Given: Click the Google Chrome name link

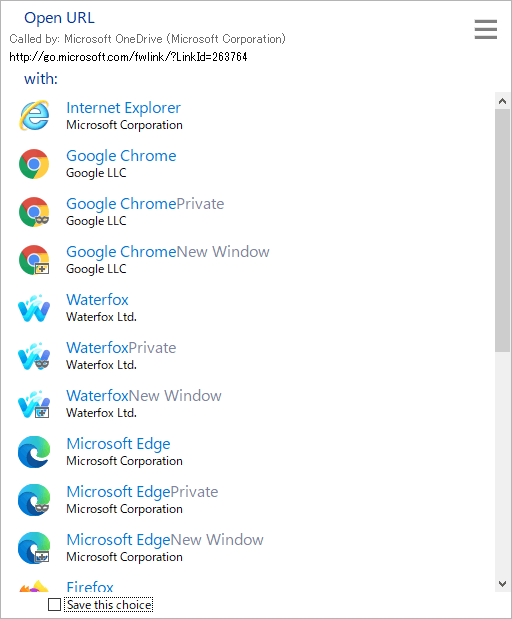Looking at the screenshot, I should point(121,156).
